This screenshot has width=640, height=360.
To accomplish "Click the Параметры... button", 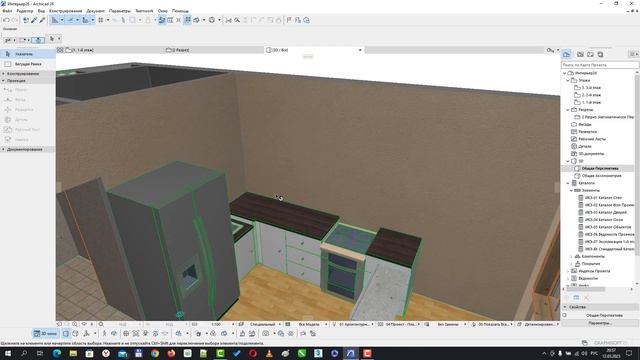I will point(599,323).
